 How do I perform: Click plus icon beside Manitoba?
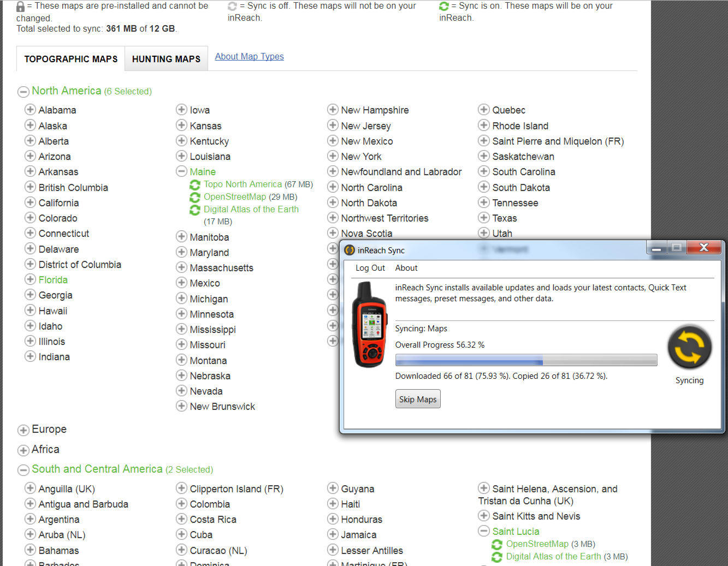click(x=181, y=236)
